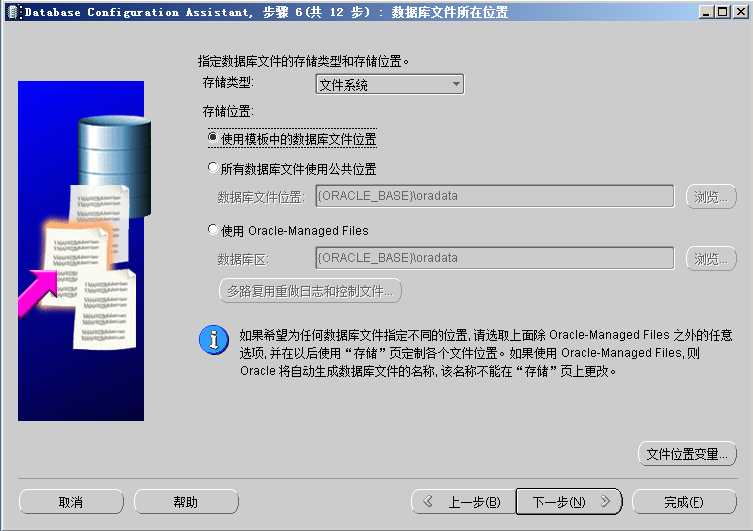This screenshot has height=531, width=753.
Task: Click the 数据库区 label
Action: pos(243,259)
